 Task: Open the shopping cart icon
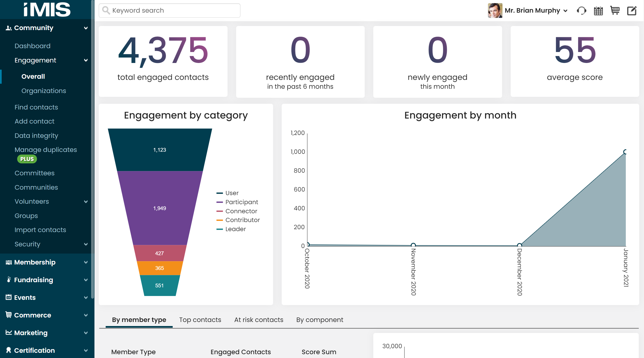[x=615, y=10]
